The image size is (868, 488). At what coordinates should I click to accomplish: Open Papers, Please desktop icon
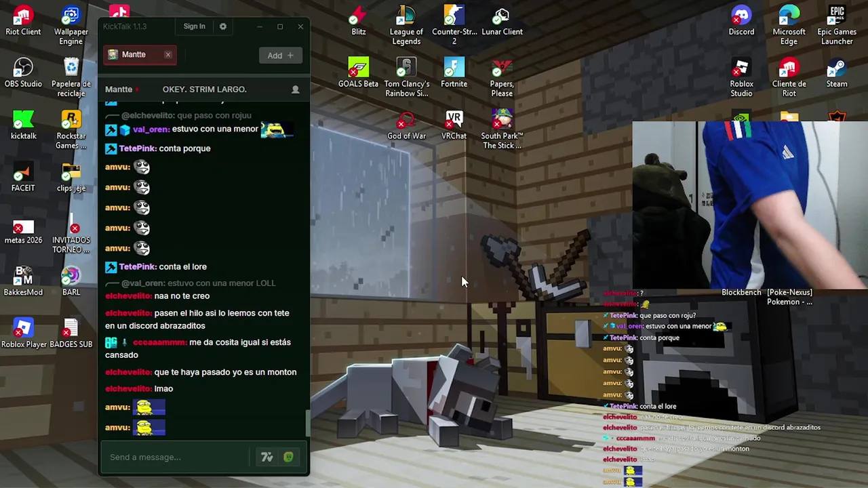[x=502, y=77]
